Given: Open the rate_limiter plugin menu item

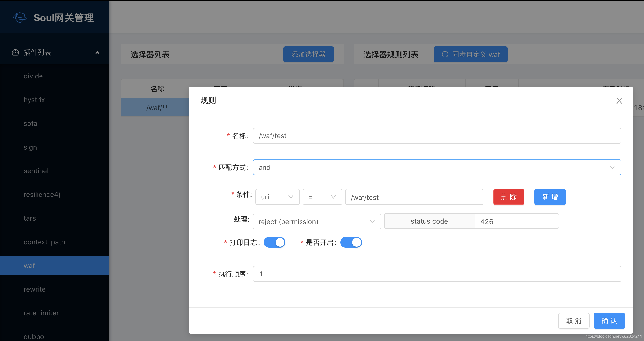Looking at the screenshot, I should (x=41, y=313).
